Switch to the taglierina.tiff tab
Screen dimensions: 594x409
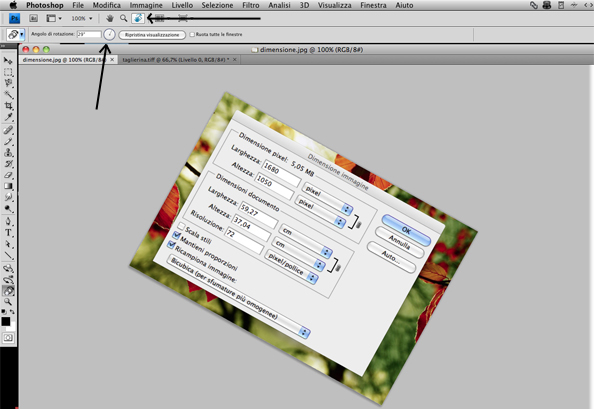tap(176, 60)
